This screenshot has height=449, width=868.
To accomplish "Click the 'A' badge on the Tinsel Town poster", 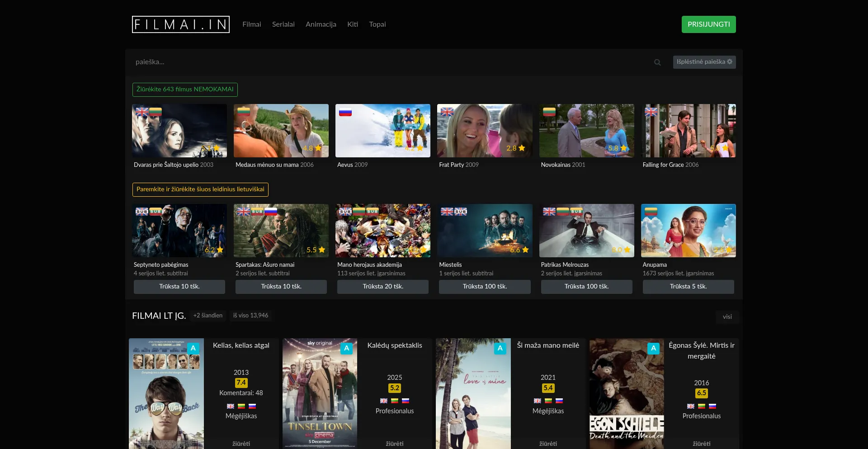I will coord(346,348).
